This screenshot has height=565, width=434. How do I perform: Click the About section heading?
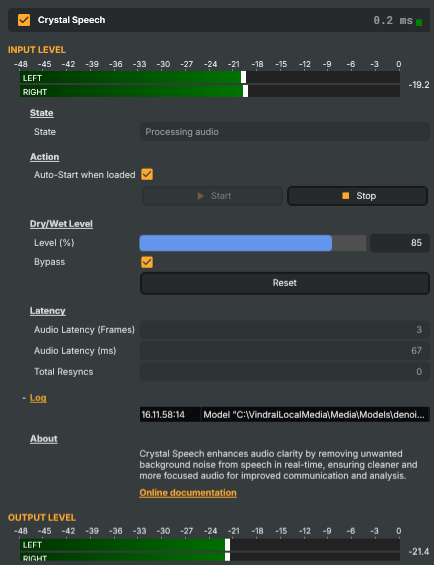coord(44,439)
